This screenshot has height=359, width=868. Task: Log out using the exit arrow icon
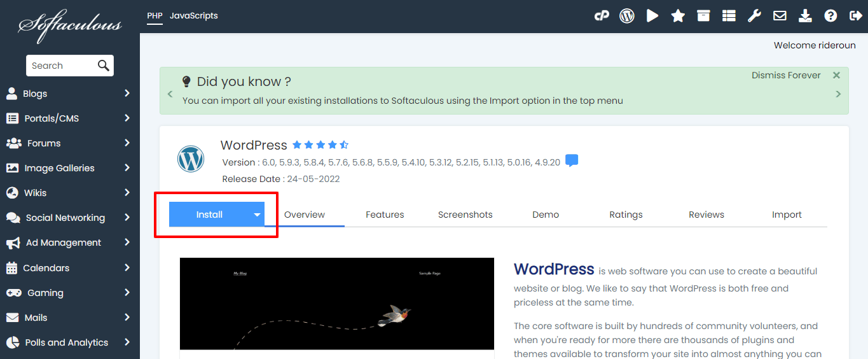point(856,16)
